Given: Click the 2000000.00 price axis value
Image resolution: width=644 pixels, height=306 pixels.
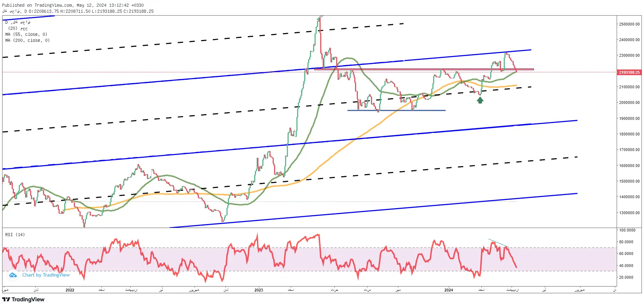Looking at the screenshot, I should (x=629, y=102).
